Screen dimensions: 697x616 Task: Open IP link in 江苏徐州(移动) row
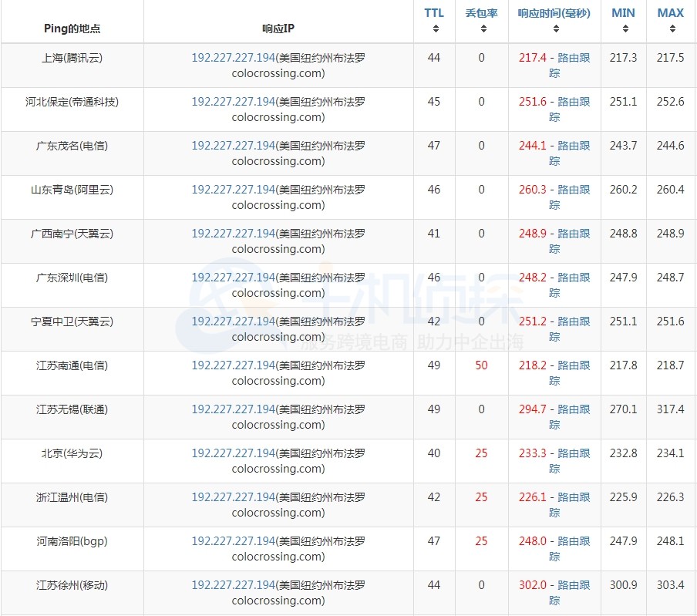point(234,586)
